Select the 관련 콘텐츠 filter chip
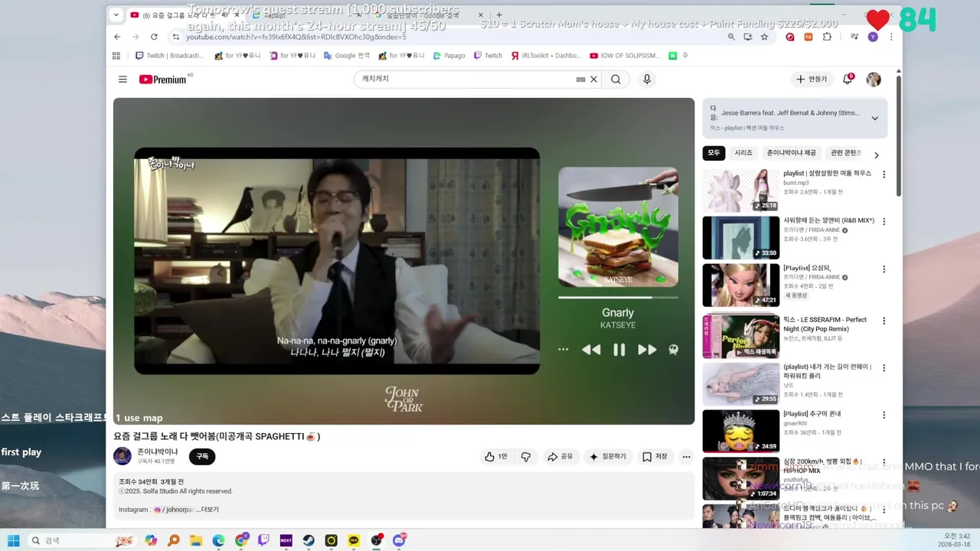The image size is (980, 551). [x=846, y=153]
